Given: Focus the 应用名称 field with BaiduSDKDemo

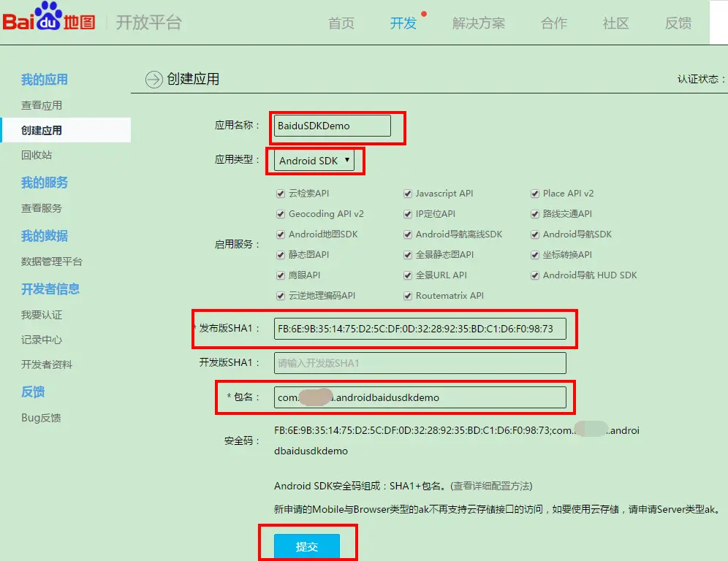Looking at the screenshot, I should (x=333, y=126).
